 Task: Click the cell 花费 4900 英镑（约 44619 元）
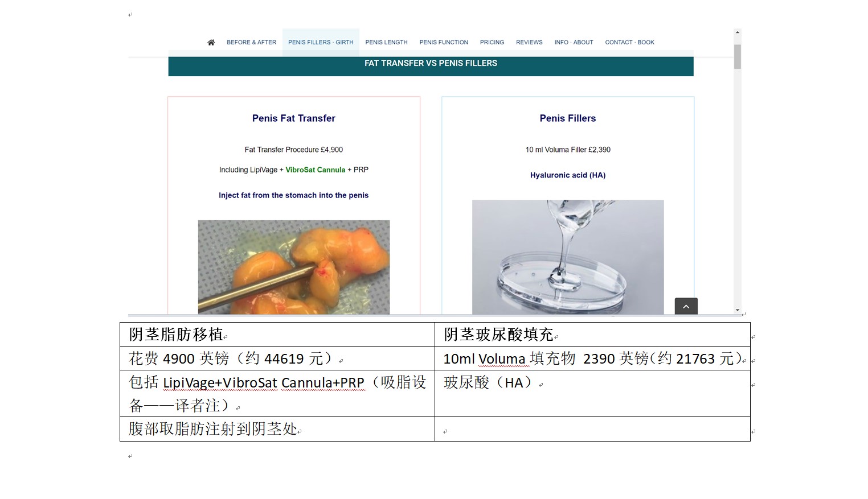[x=277, y=358]
